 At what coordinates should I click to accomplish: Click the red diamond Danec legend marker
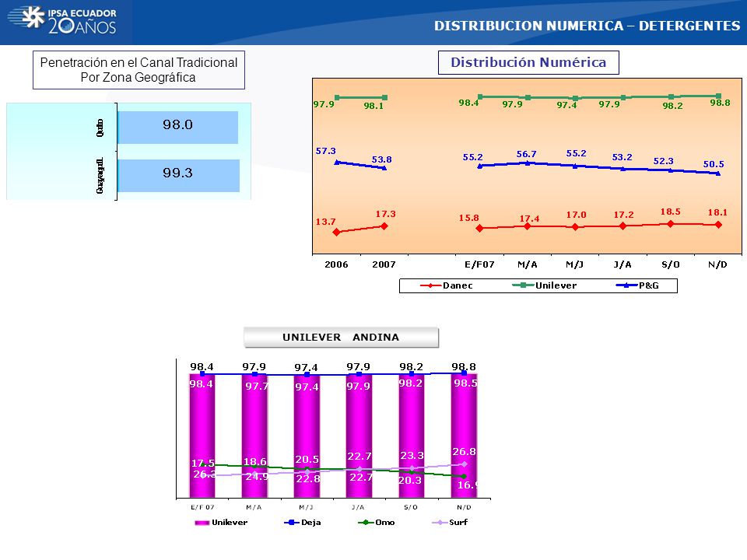(430, 285)
